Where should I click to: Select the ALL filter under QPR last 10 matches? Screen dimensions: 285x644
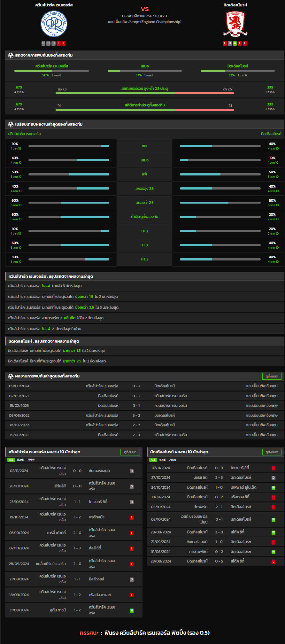point(11,460)
